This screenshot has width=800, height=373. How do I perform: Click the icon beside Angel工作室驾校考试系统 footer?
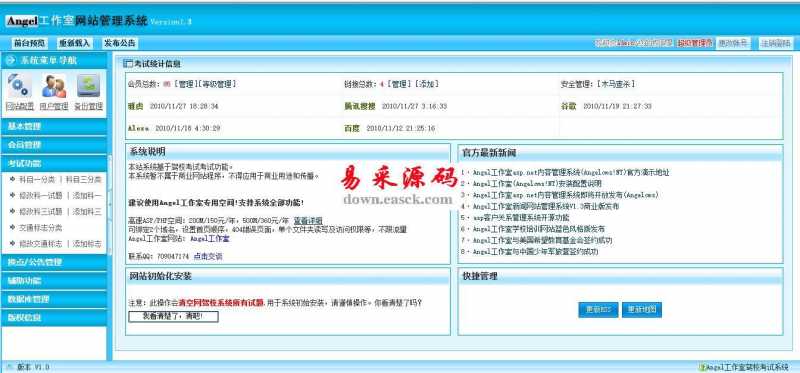tap(702, 367)
